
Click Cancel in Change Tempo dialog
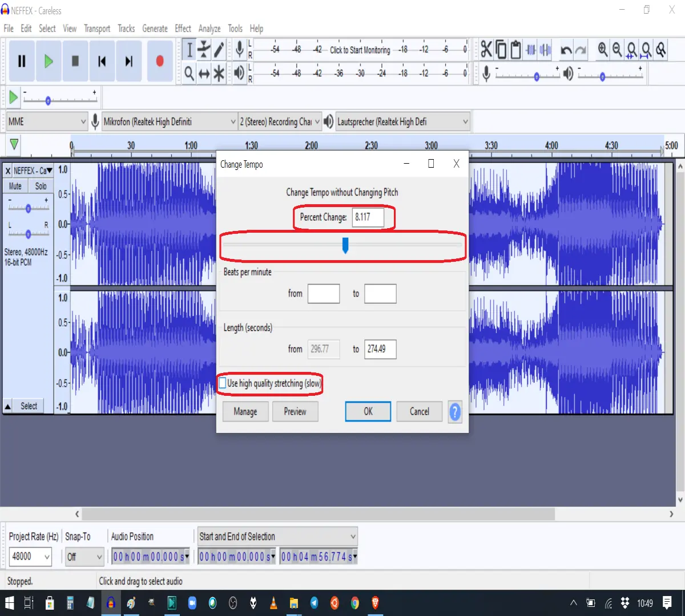click(x=420, y=411)
